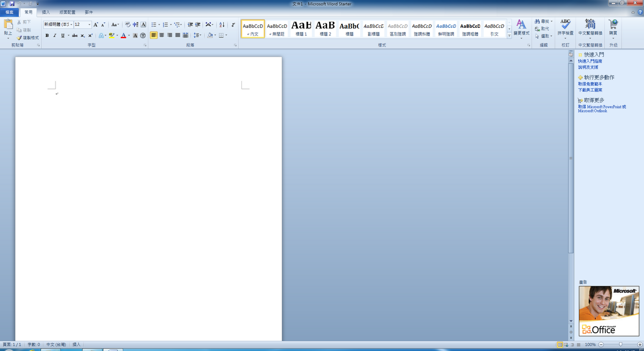
Task: Click the zoom in plus button
Action: pyautogui.click(x=640, y=345)
